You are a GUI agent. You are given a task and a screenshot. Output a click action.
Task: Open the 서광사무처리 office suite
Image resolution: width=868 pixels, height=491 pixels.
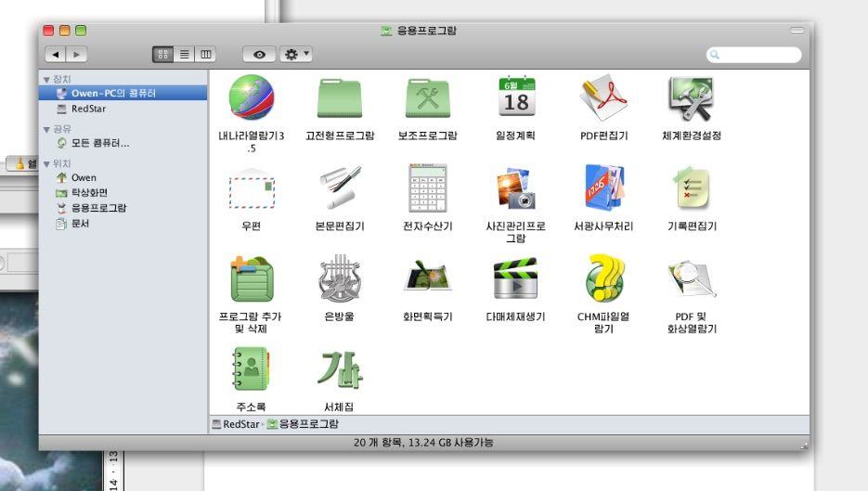pos(603,188)
